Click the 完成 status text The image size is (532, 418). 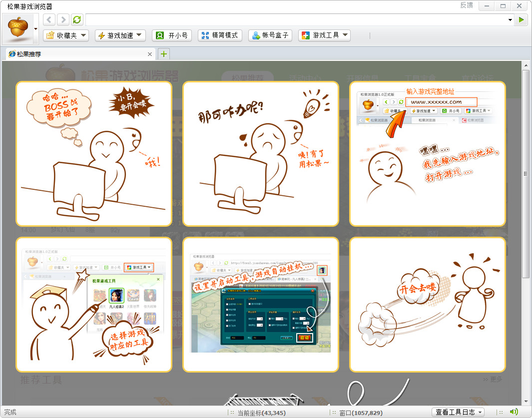coord(10,412)
